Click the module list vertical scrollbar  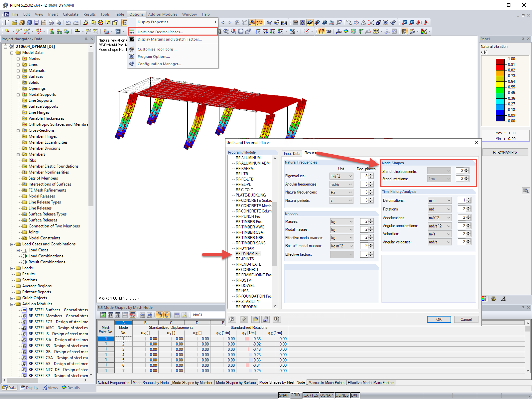275,231
